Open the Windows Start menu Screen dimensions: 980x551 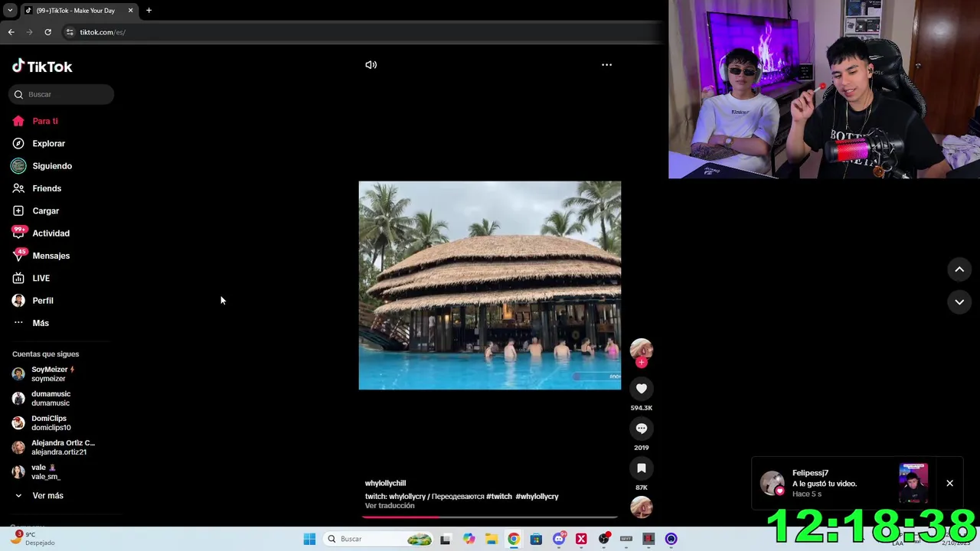[309, 539]
